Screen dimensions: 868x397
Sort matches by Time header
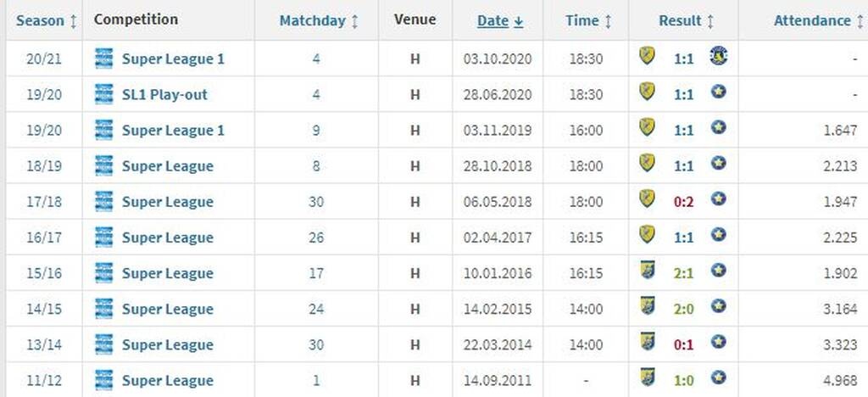[x=589, y=21]
